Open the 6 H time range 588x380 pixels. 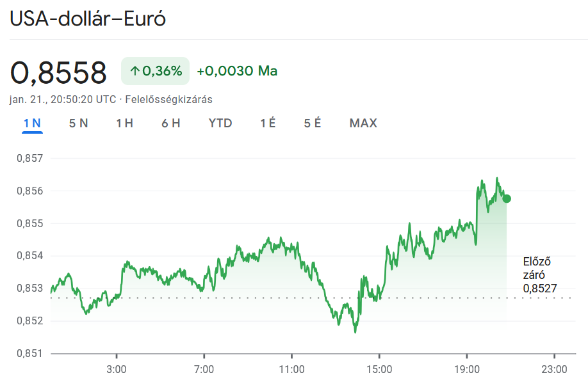(x=170, y=123)
